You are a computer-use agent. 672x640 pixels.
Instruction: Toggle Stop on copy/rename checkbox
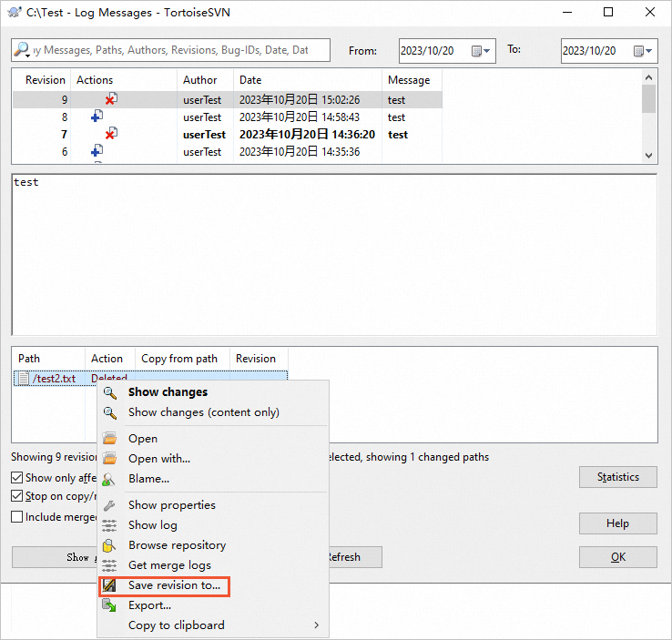pos(16,496)
